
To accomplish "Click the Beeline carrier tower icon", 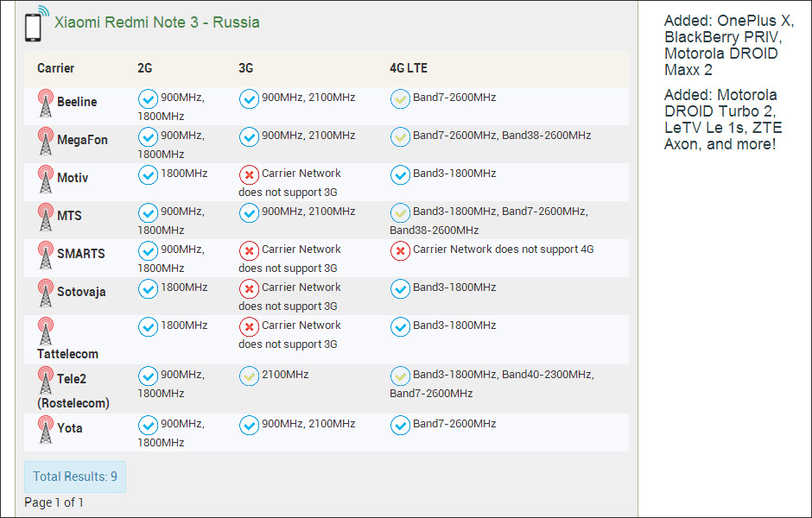I will (46, 103).
